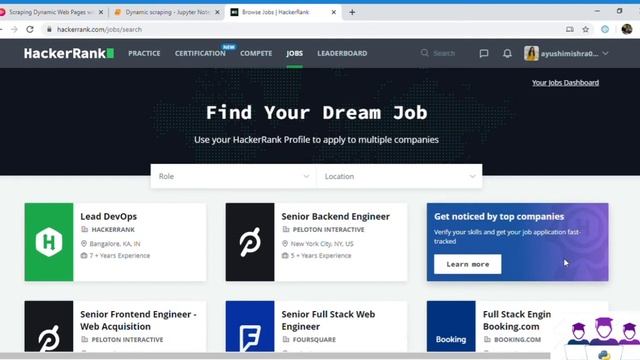Open the Compete section

(x=256, y=53)
